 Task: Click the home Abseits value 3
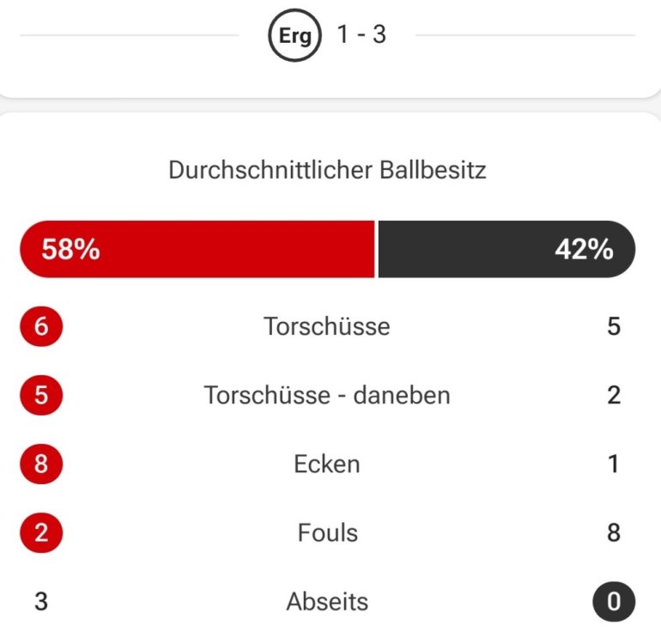41,601
